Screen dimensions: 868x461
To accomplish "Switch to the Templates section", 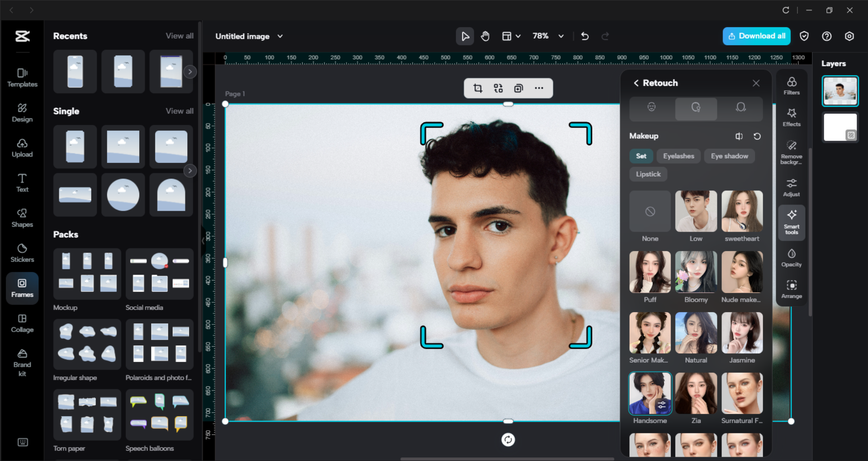I will 22,77.
